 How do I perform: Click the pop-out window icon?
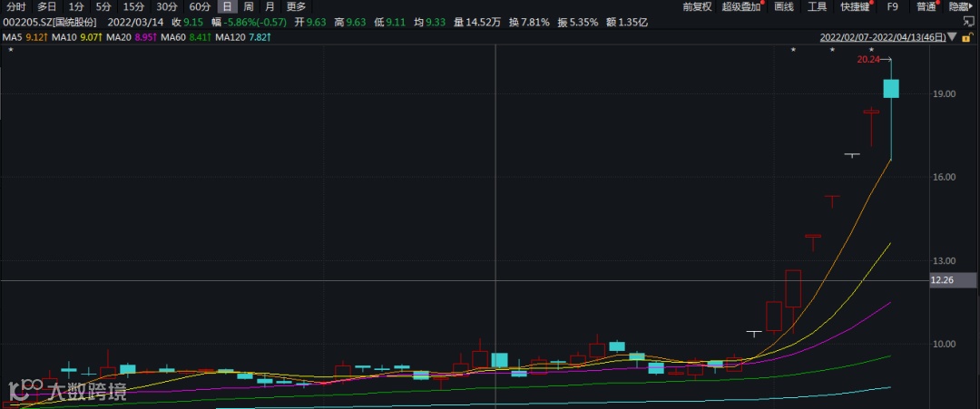tap(968, 23)
